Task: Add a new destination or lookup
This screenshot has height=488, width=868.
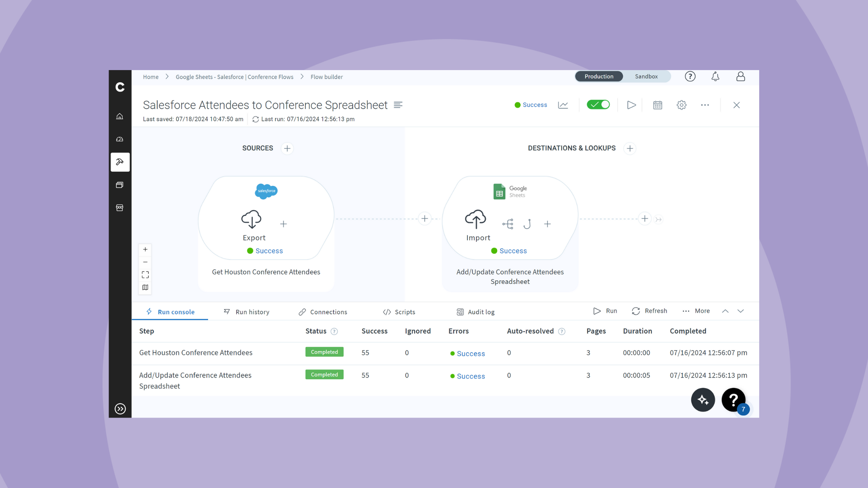Action: tap(630, 148)
